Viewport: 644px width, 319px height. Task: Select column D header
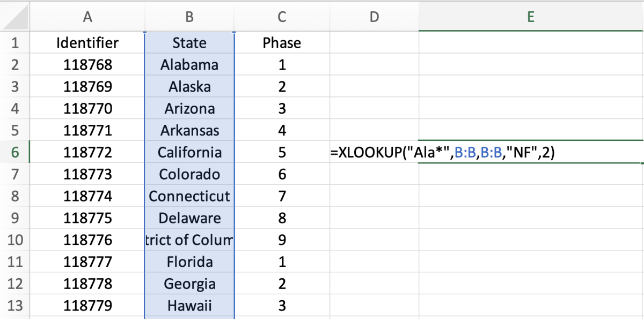coord(374,17)
